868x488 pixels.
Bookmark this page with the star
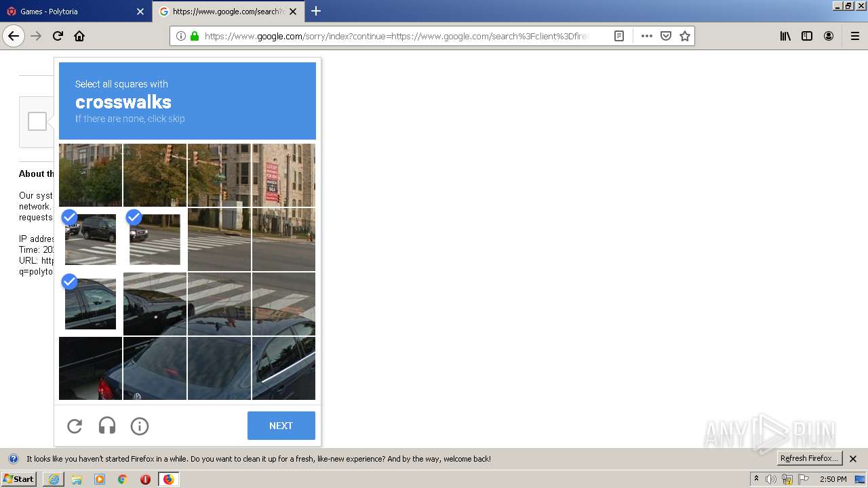tap(685, 36)
